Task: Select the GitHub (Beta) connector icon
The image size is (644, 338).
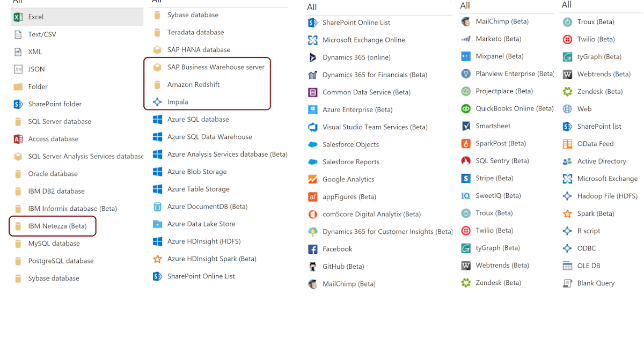Action: pyautogui.click(x=312, y=266)
